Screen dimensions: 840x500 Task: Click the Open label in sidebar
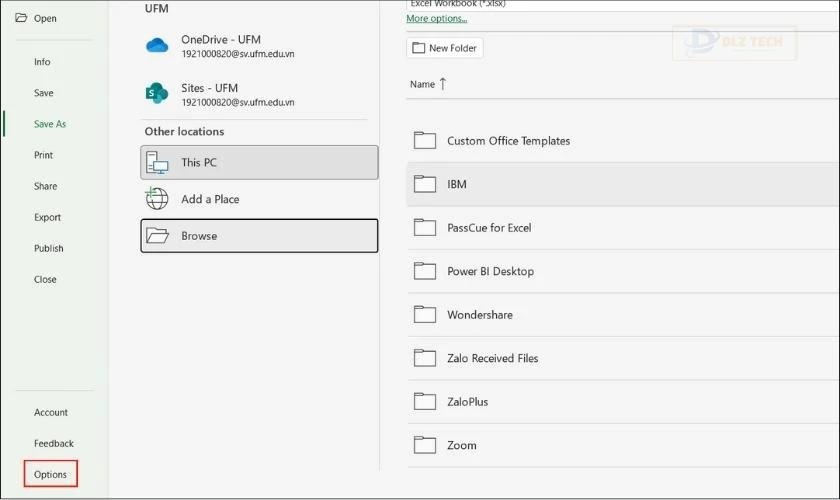45,18
